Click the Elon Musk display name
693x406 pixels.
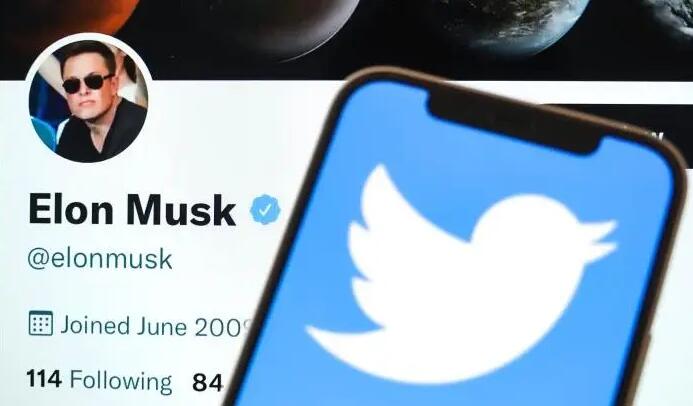[x=132, y=209]
